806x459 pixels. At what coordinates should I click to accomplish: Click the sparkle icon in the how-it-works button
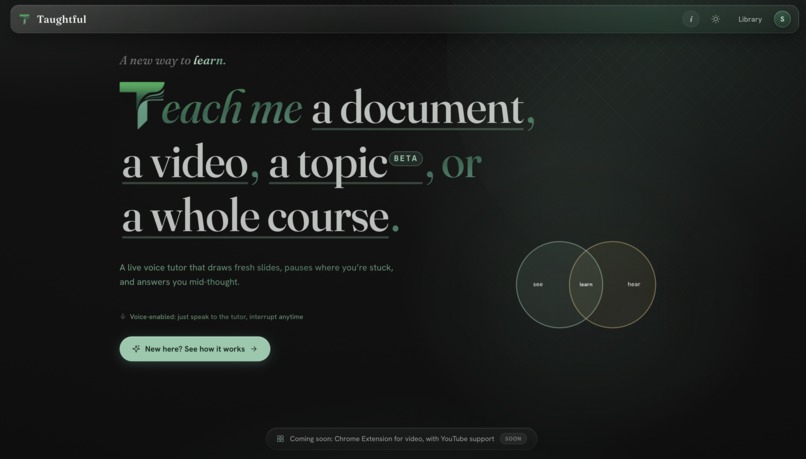136,349
